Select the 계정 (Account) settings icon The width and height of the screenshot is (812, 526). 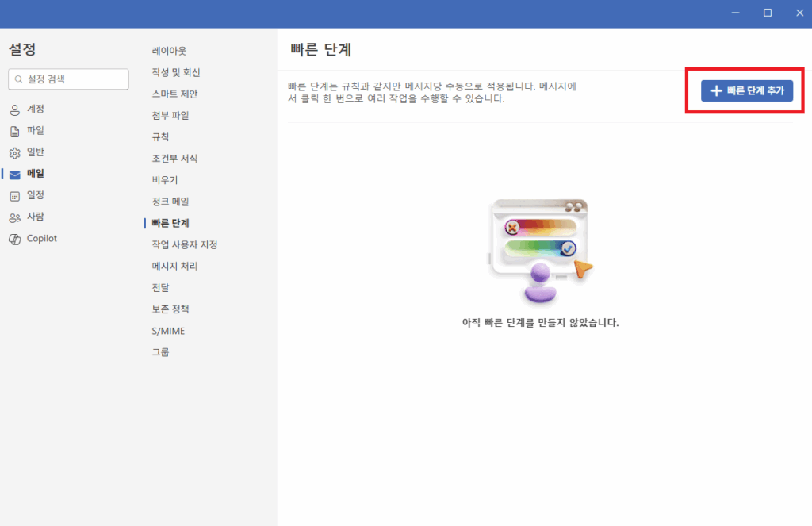tap(14, 109)
